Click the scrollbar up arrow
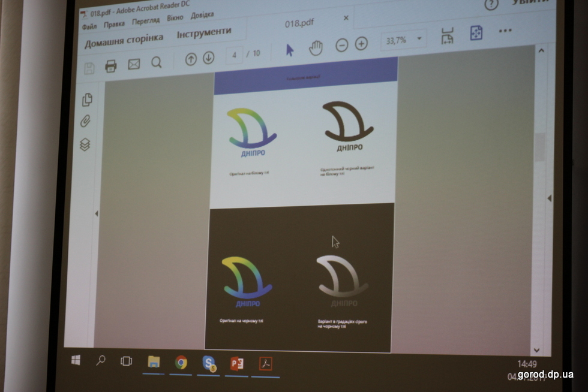The height and width of the screenshot is (392, 588). pyautogui.click(x=541, y=50)
